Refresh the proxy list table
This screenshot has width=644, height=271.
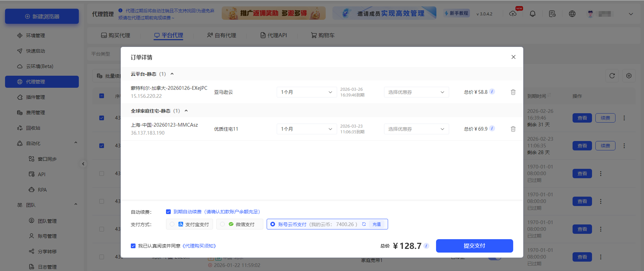[x=612, y=76]
